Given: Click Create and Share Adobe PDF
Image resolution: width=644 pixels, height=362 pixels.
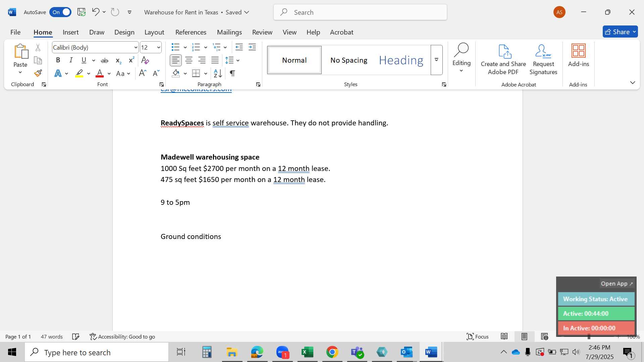Looking at the screenshot, I should [503, 60].
